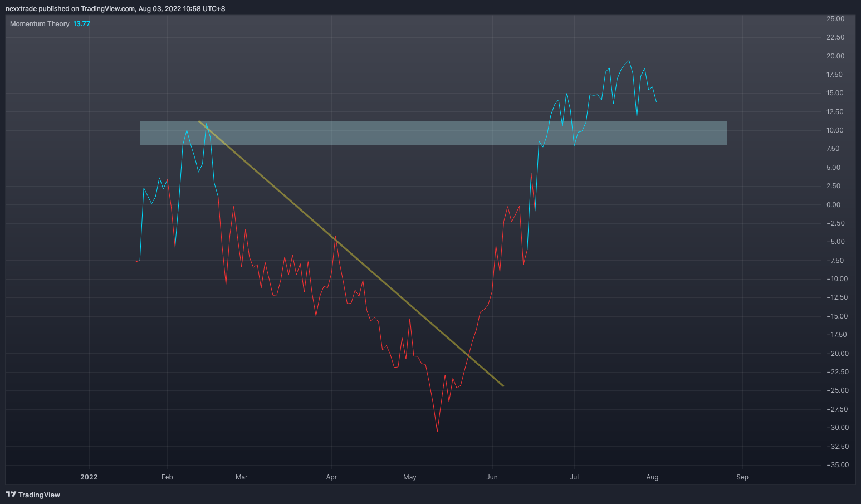
Task: Click the −2.50 price axis label
Action: [835, 223]
